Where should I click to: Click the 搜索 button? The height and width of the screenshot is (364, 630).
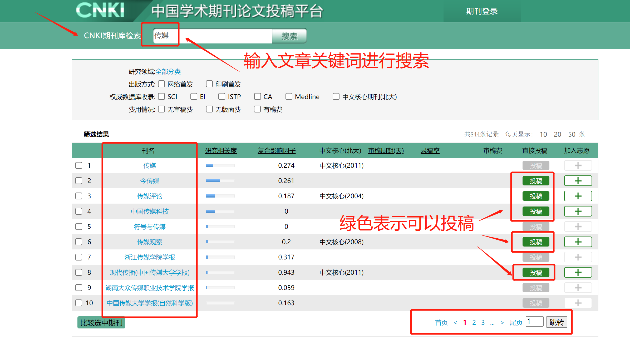click(289, 36)
